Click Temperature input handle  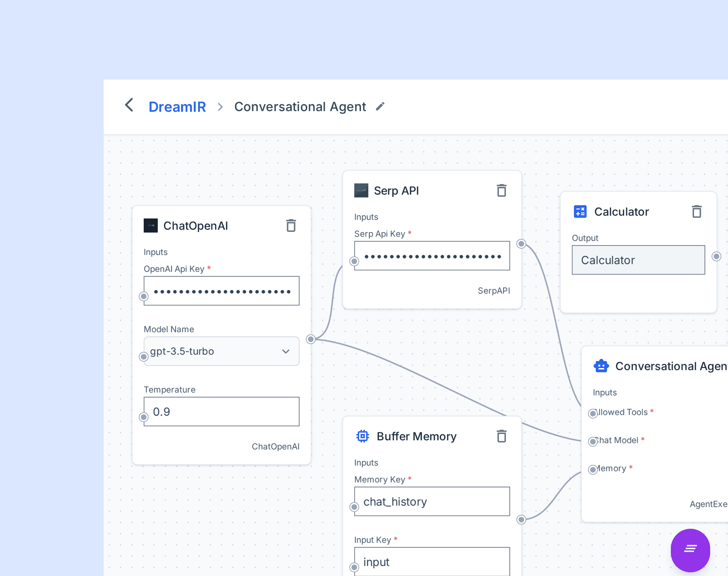[x=144, y=417]
